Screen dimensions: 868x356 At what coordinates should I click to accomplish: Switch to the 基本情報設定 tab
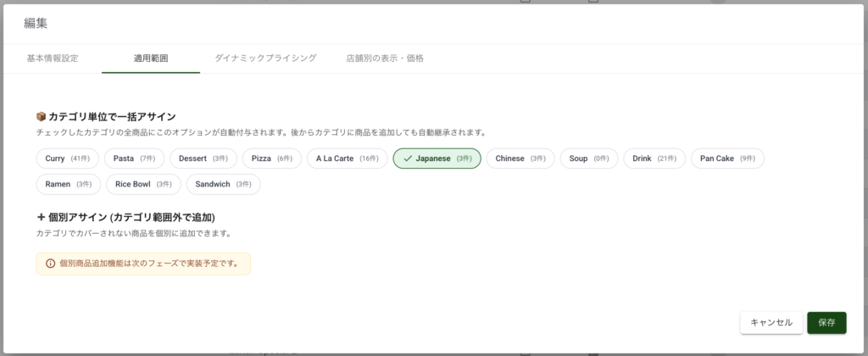pos(53,58)
